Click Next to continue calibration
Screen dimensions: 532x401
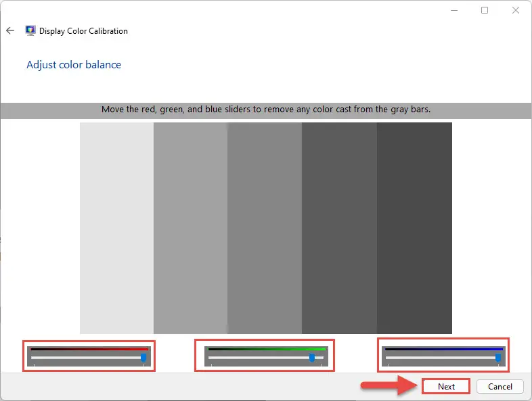tap(446, 386)
